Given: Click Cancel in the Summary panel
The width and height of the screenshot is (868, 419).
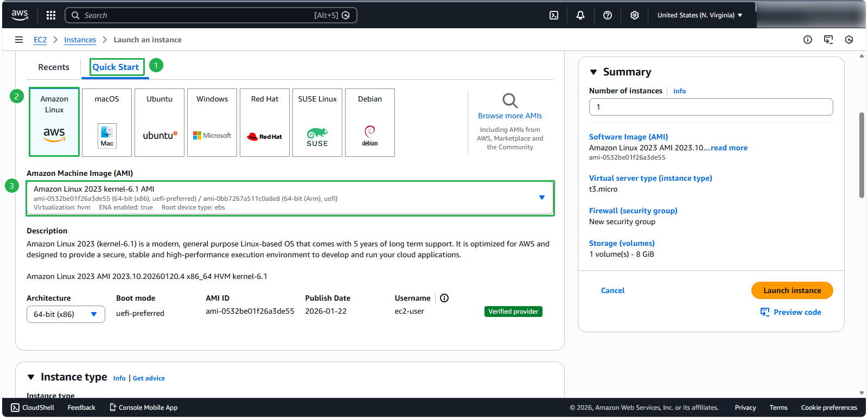Looking at the screenshot, I should [x=613, y=290].
